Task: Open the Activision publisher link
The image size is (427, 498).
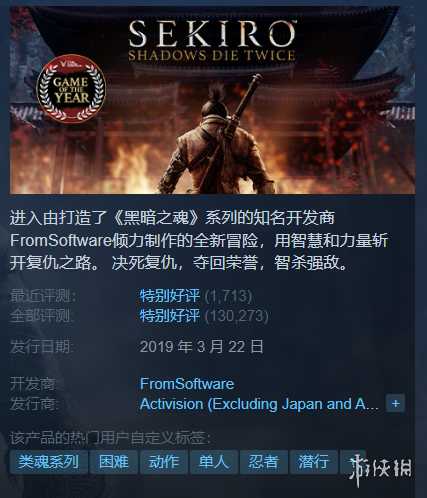Action: pos(259,404)
